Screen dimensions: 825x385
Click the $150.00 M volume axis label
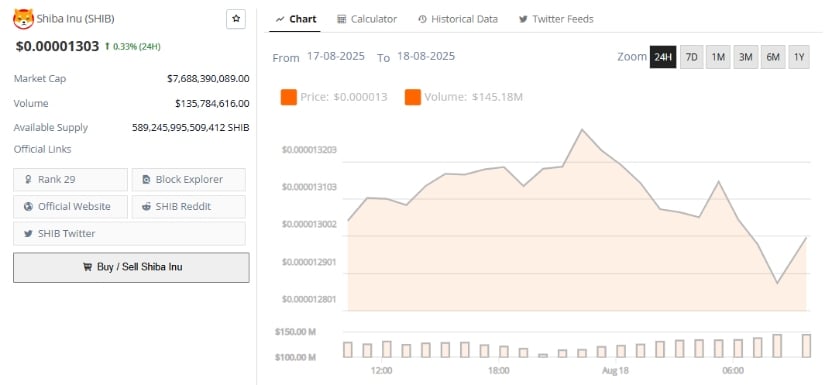click(x=295, y=332)
